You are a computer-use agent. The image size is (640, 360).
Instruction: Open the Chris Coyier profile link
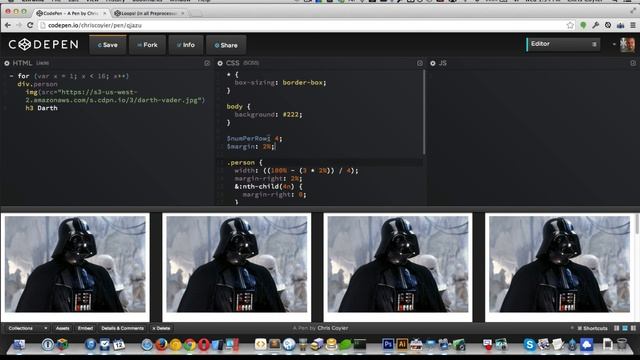(x=333, y=328)
